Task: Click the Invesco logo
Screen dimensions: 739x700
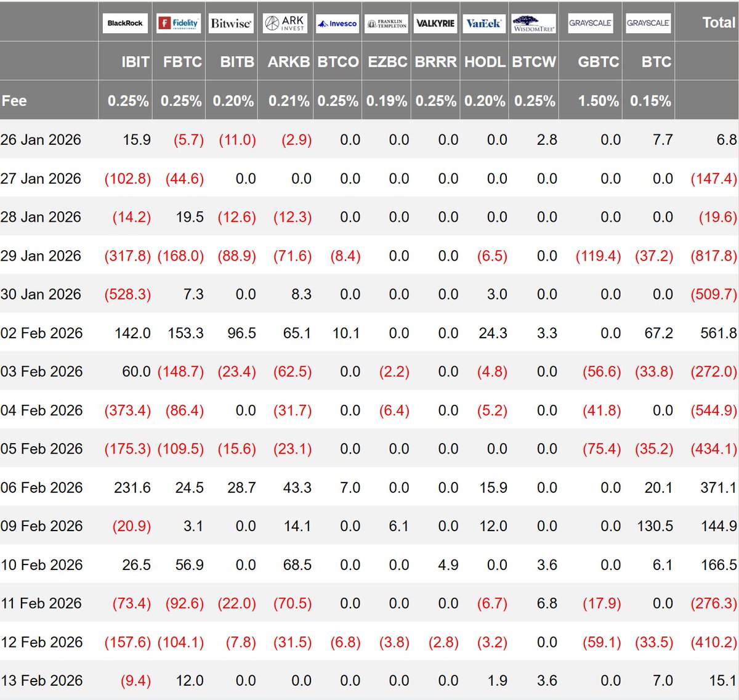Action: pyautogui.click(x=337, y=23)
